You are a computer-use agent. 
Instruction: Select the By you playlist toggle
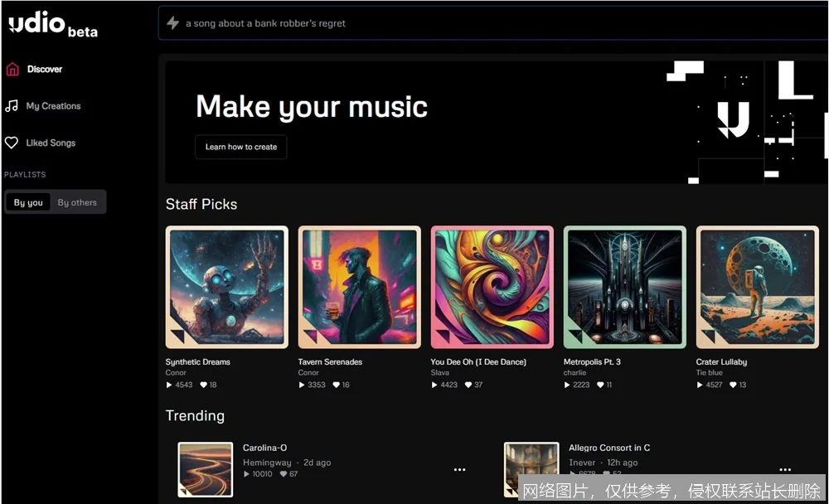coord(28,202)
